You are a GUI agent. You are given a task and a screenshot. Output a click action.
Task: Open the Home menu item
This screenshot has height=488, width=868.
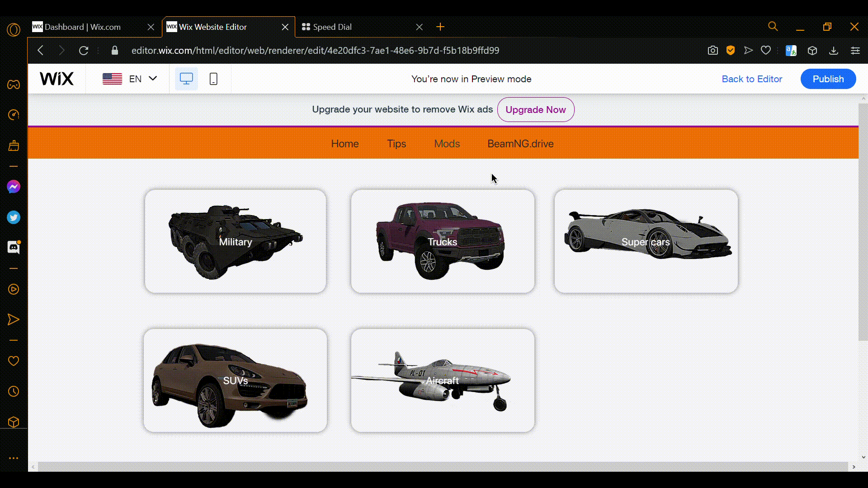(x=345, y=144)
